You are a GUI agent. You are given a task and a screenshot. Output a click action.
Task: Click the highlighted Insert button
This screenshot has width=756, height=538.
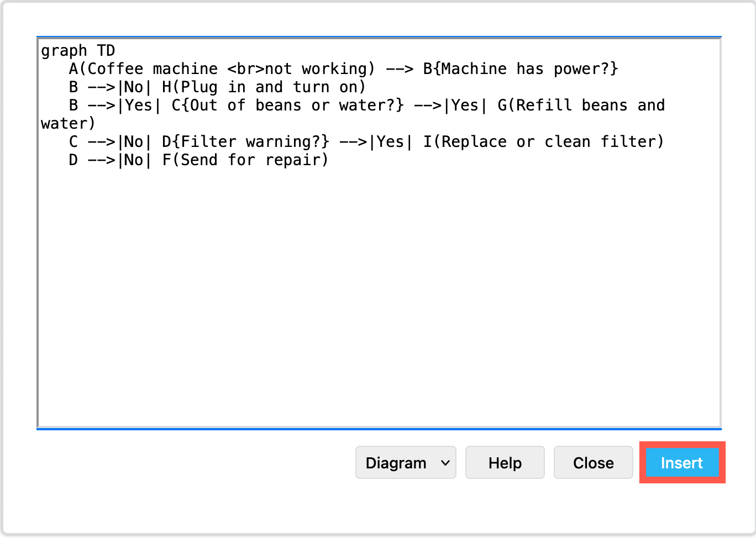681,463
